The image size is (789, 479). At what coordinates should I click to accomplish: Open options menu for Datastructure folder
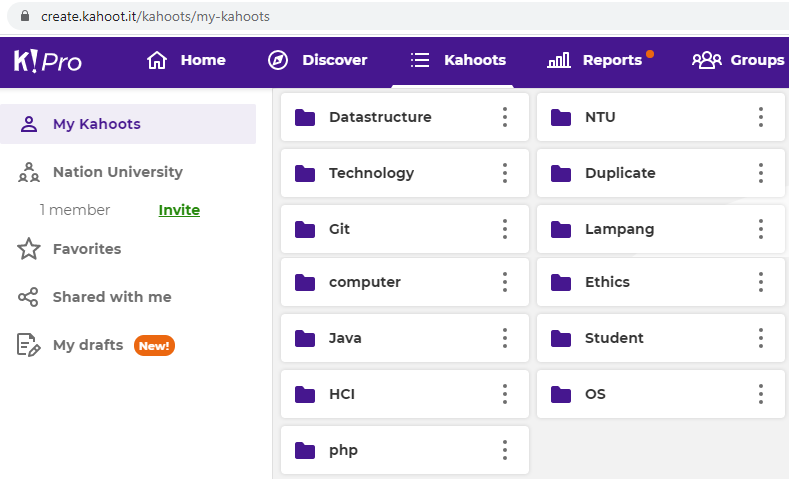pyautogui.click(x=505, y=117)
